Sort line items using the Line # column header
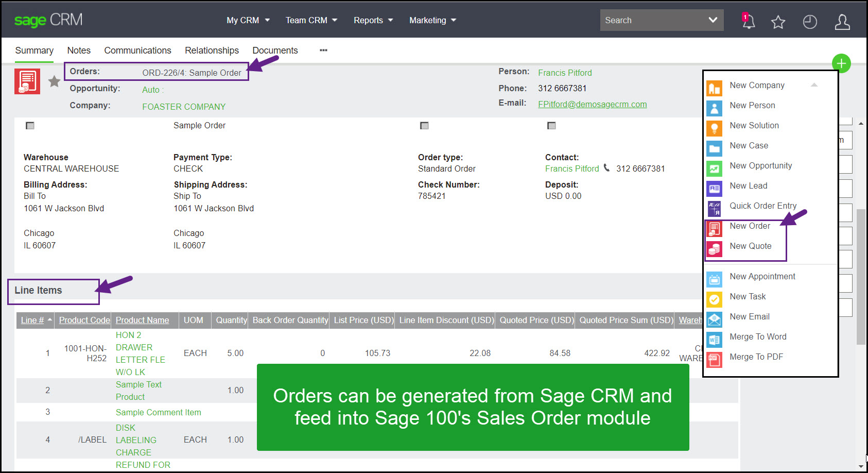This screenshot has height=473, width=868. click(x=32, y=320)
